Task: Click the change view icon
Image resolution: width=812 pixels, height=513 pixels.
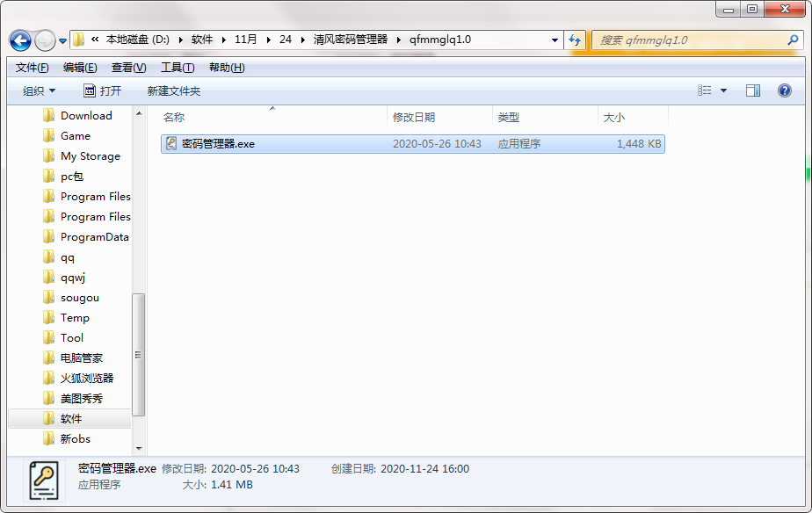Action: click(704, 90)
